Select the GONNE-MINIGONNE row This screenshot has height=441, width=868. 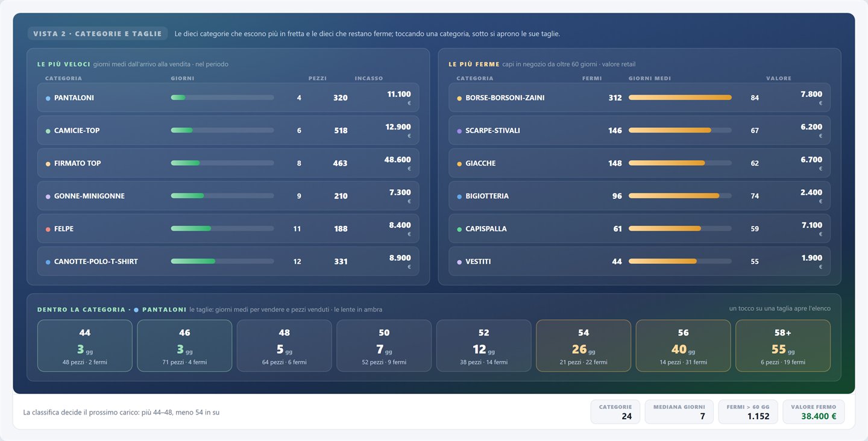tap(228, 196)
